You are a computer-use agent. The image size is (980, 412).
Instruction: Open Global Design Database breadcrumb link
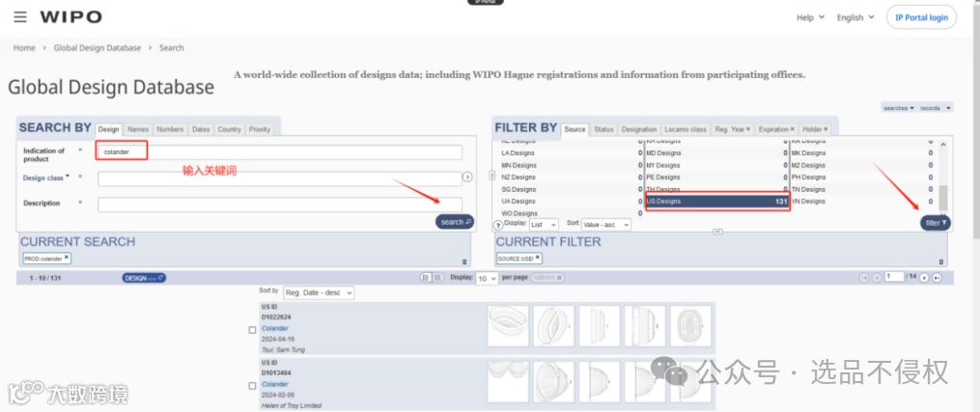[x=98, y=47]
